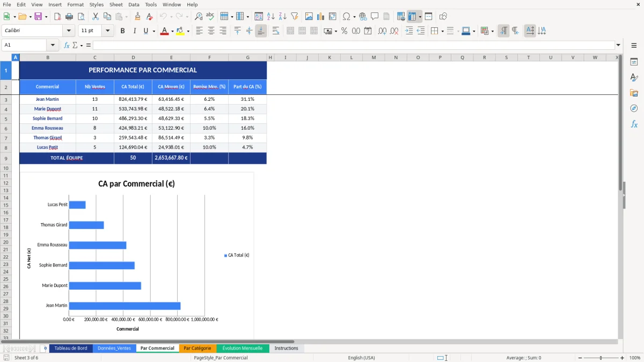Insert a comment using the speech bubble icon
644x362 pixels.
[374, 16]
